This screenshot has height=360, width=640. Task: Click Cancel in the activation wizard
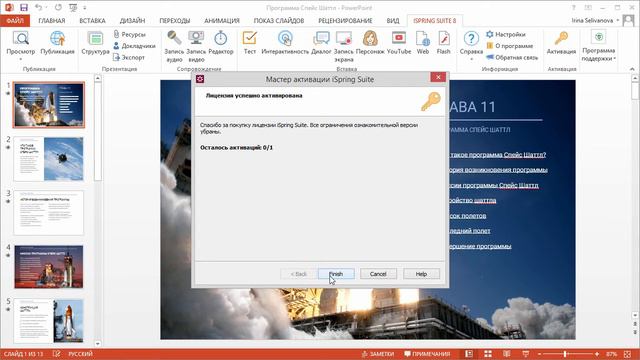(378, 274)
